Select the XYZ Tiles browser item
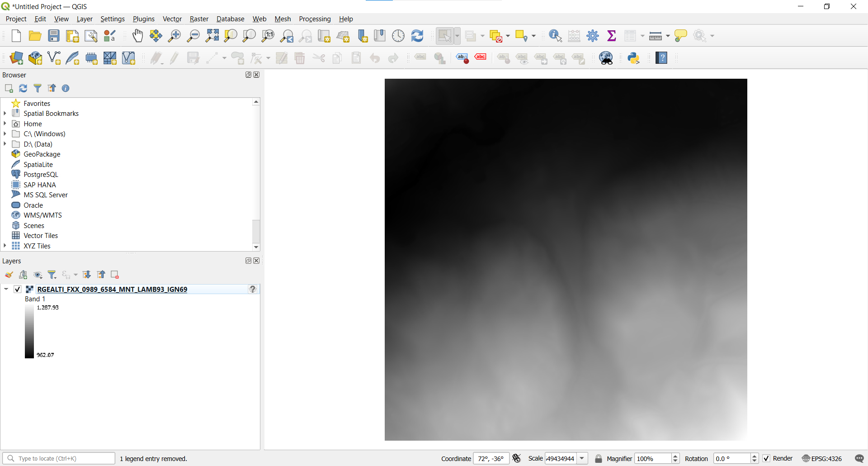The width and height of the screenshot is (868, 466). (37, 246)
